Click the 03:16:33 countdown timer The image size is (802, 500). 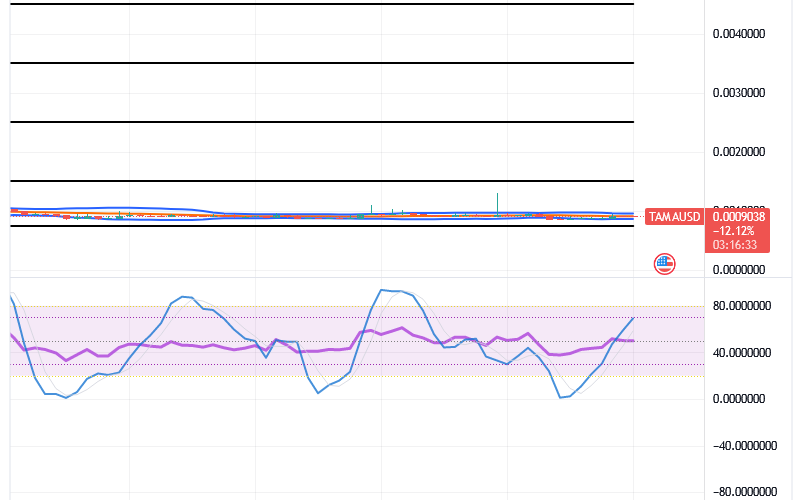pos(734,245)
